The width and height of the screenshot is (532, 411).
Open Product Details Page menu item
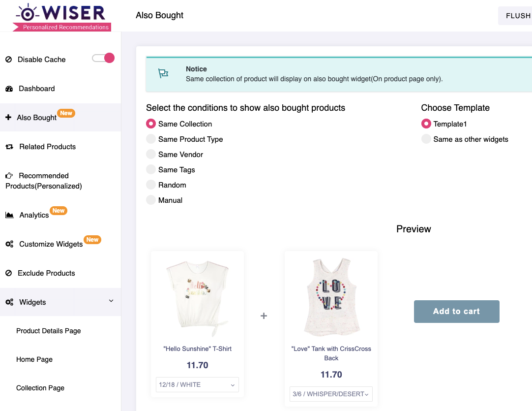49,331
